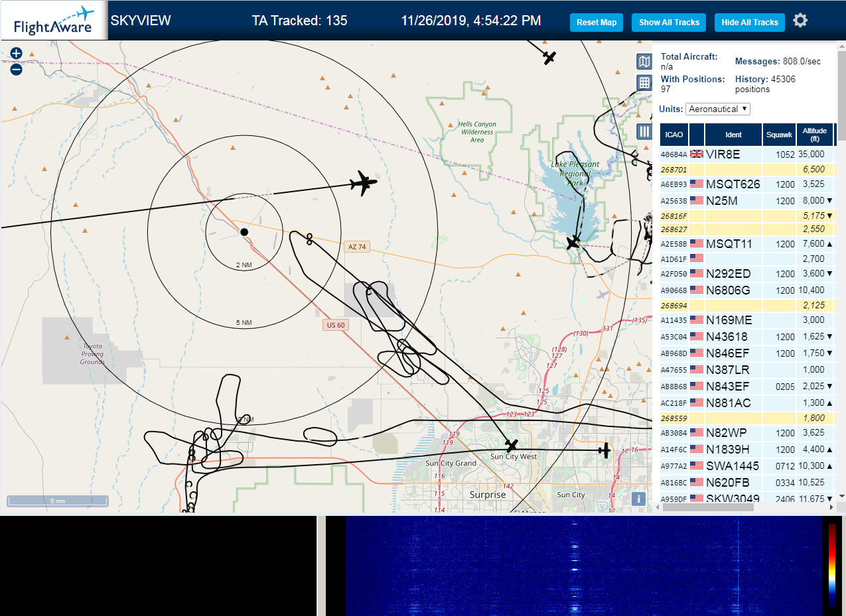
Task: Toggle the grid table view icon
Action: click(644, 83)
